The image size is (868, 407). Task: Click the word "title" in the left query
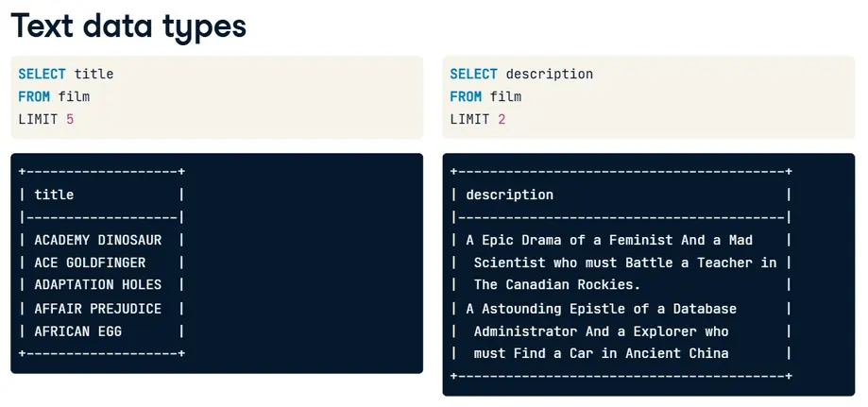pyautogui.click(x=94, y=74)
